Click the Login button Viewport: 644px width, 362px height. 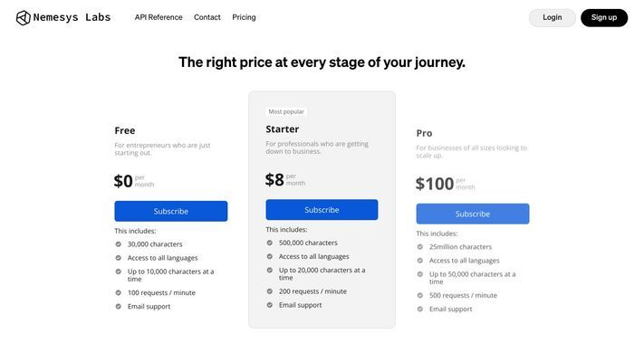click(552, 18)
